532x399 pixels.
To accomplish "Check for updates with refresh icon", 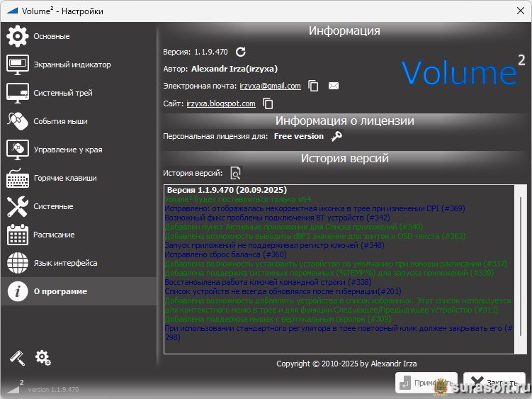I will [241, 52].
